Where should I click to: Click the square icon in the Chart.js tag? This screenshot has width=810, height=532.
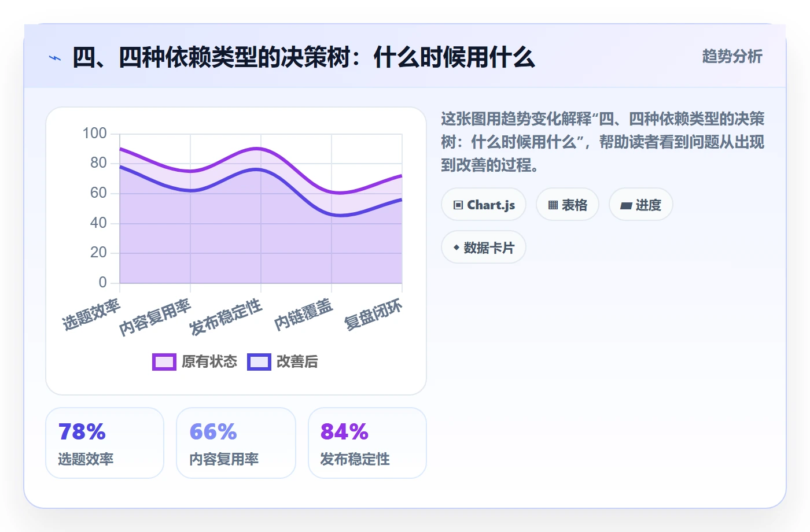[x=458, y=205]
